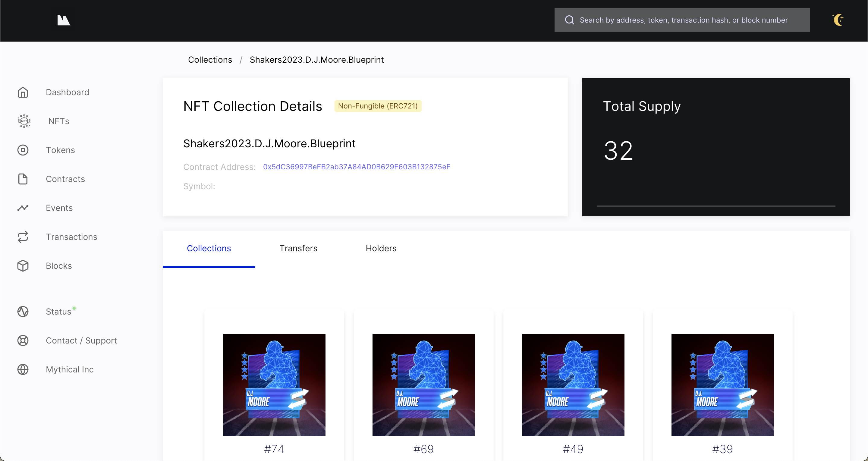Click the Status pulse icon
The image size is (868, 461).
coord(23,312)
